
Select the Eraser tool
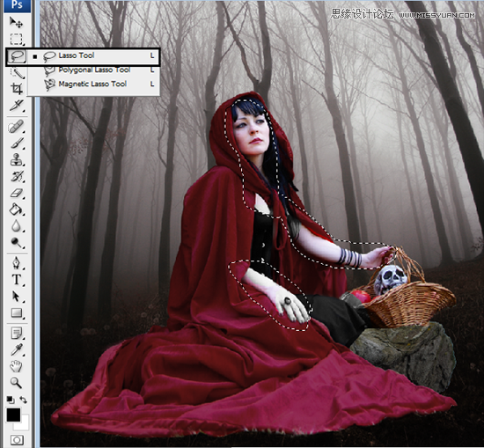click(17, 194)
